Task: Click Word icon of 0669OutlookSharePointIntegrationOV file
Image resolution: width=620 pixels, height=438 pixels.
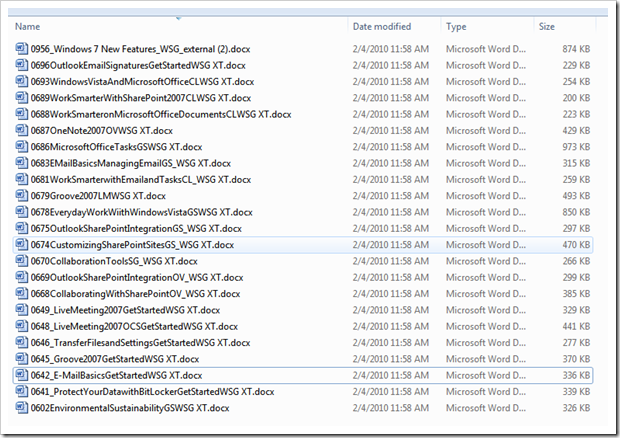Action: 21,277
